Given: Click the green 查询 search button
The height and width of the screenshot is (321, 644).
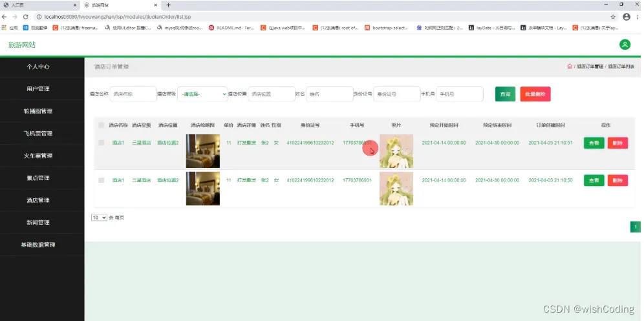Looking at the screenshot, I should tap(506, 94).
